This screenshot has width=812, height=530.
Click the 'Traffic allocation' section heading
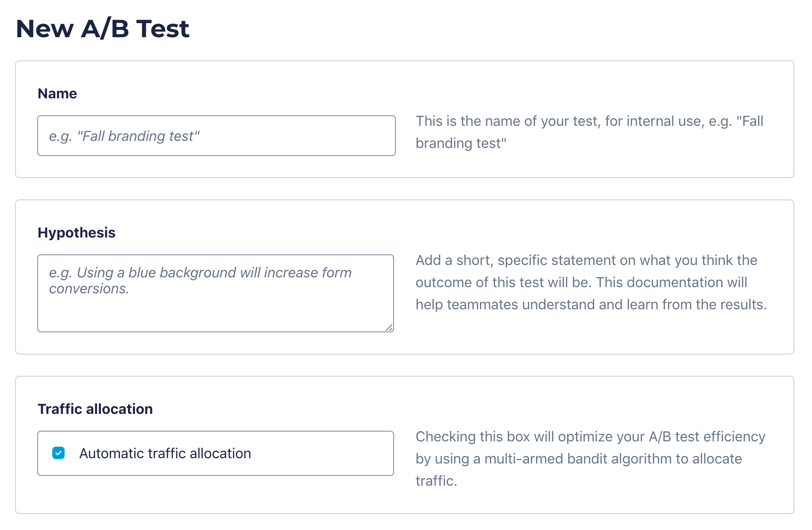(x=95, y=409)
